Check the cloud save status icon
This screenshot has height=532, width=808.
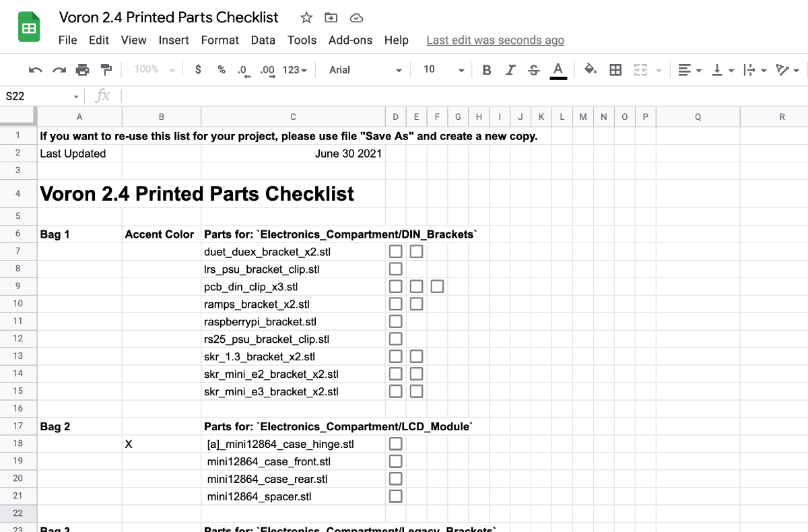click(357, 18)
